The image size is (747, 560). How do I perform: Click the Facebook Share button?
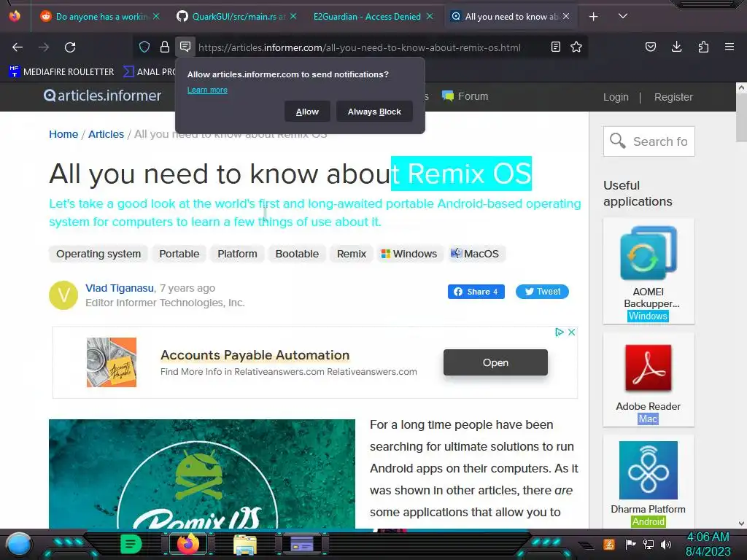coord(476,292)
